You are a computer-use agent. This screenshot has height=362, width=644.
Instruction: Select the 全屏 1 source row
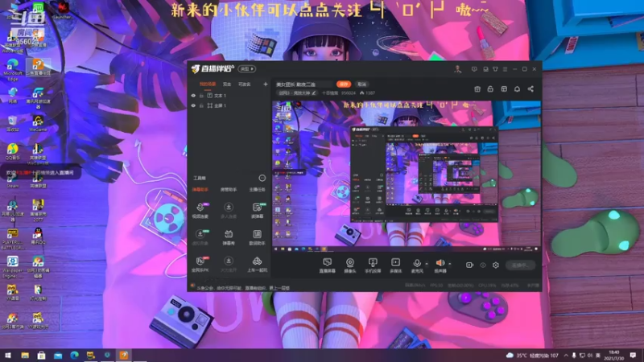pyautogui.click(x=229, y=105)
